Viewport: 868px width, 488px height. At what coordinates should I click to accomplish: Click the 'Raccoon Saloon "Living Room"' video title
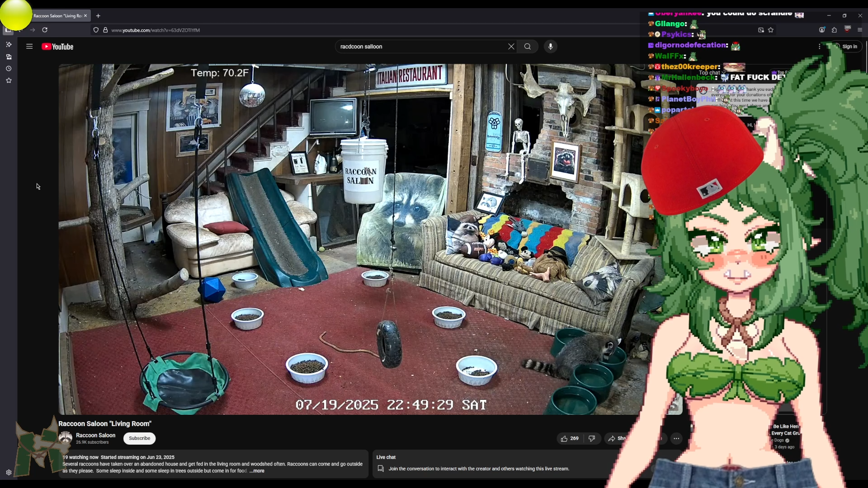tap(105, 423)
